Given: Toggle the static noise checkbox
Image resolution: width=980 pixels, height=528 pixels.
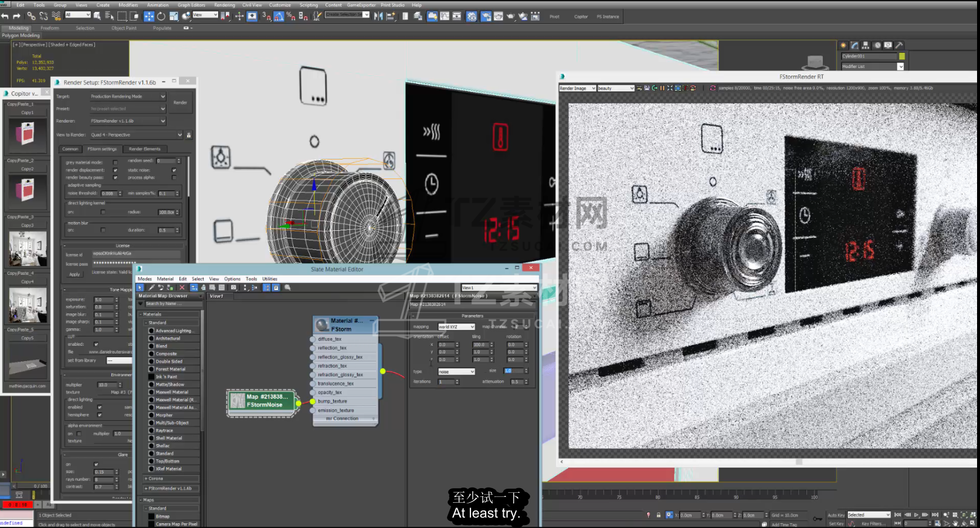Looking at the screenshot, I should pyautogui.click(x=174, y=170).
